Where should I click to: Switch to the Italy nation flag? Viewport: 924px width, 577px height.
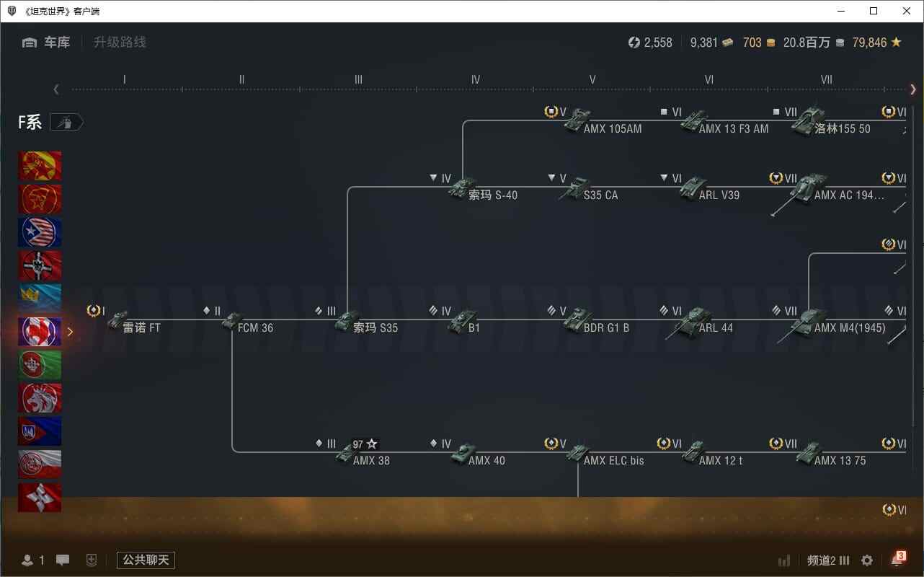40,365
